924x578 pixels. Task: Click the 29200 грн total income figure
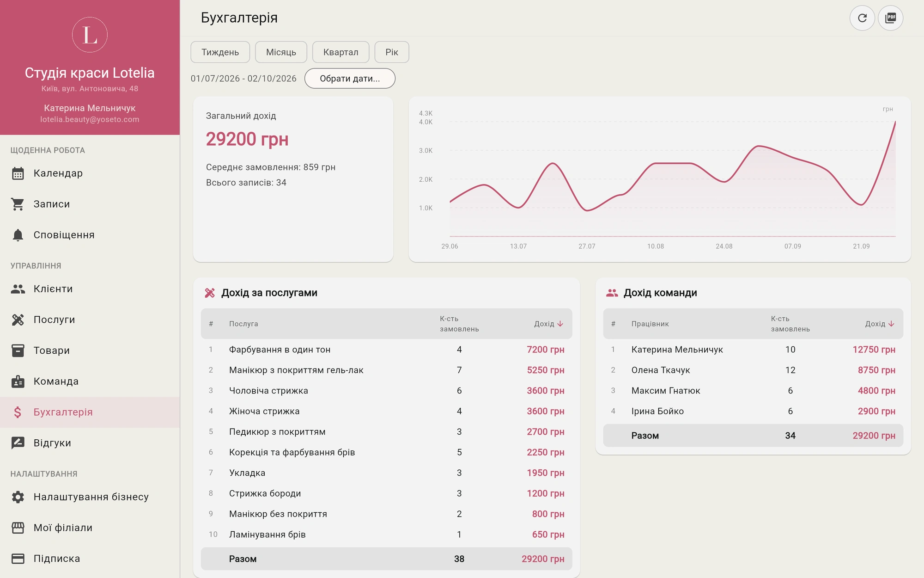coord(247,139)
